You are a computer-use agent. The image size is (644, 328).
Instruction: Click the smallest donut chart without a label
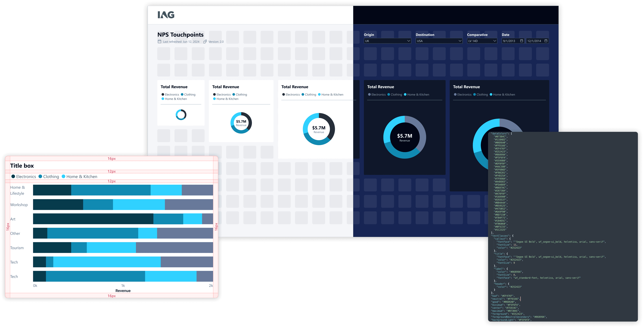pos(181,115)
